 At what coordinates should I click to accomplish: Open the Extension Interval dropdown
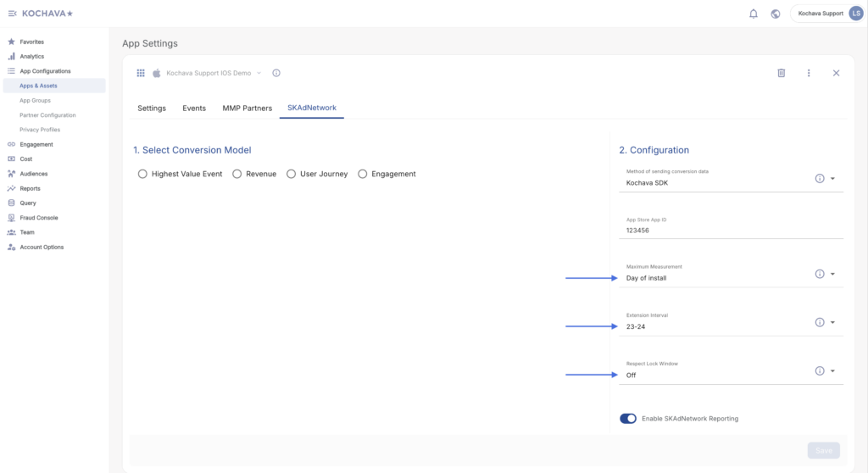832,322
